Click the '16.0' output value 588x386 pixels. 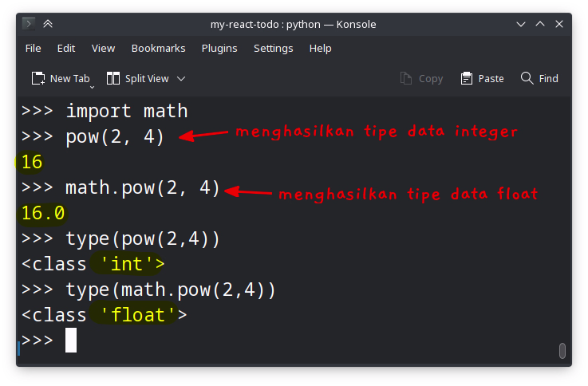43,213
